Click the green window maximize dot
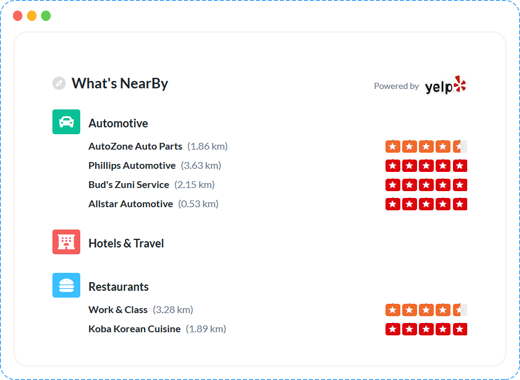The width and height of the screenshot is (520, 380). [46, 16]
